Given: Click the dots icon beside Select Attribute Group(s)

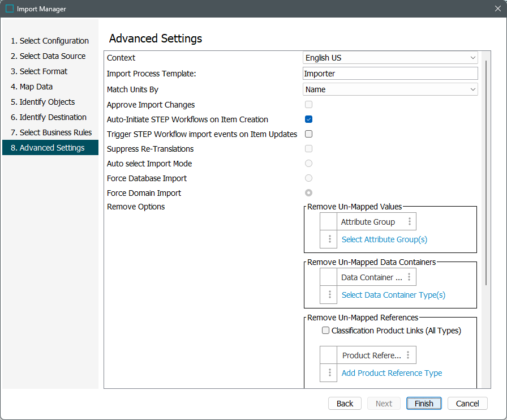Looking at the screenshot, I should click(329, 239).
